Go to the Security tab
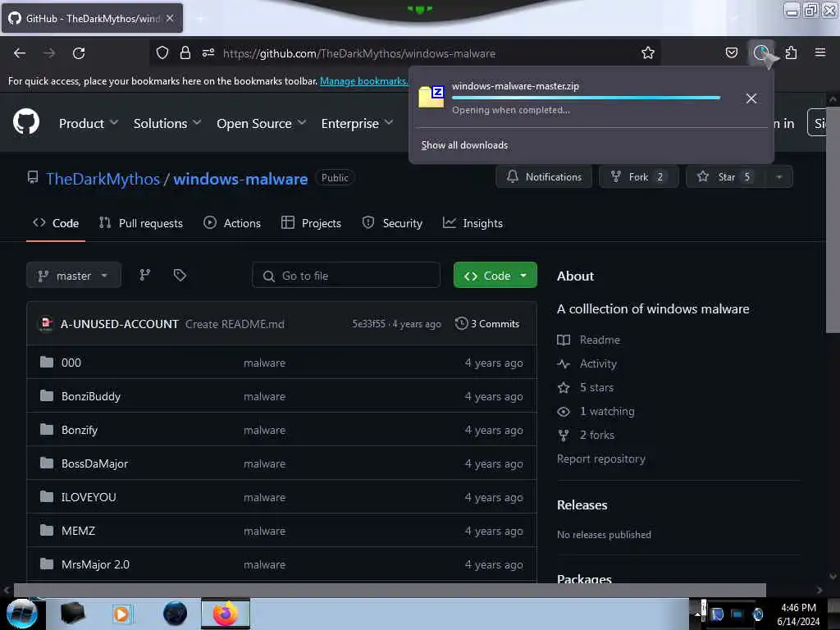Screen dimensions: 840x630 pos(392,223)
